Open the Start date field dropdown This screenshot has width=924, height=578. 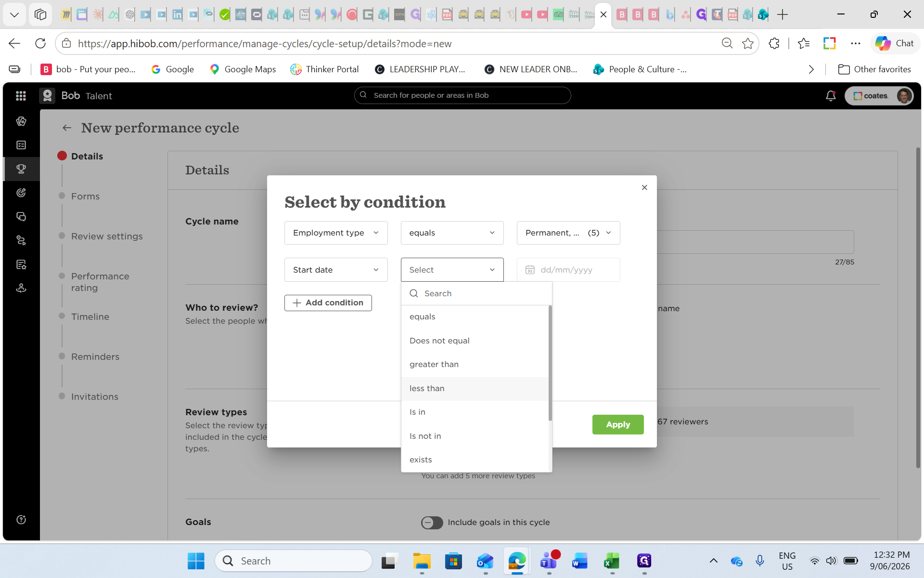(x=336, y=270)
